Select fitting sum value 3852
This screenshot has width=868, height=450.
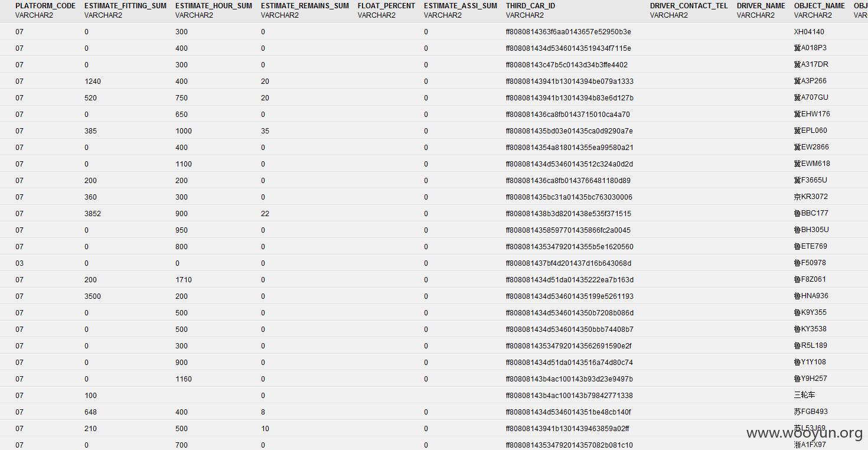93,214
